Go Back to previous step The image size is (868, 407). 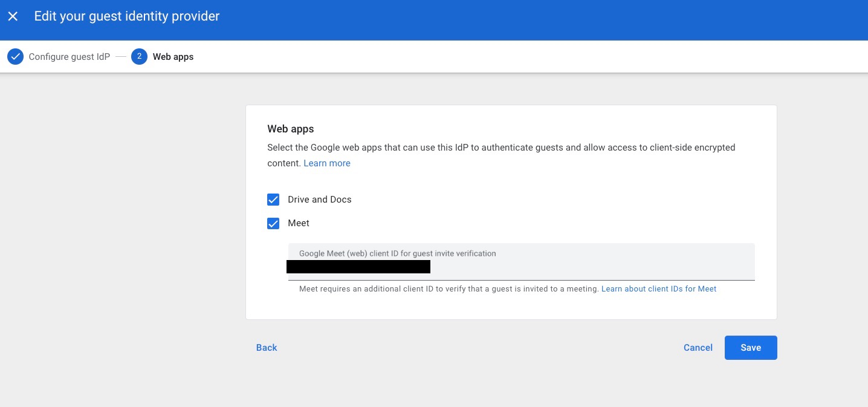(267, 348)
